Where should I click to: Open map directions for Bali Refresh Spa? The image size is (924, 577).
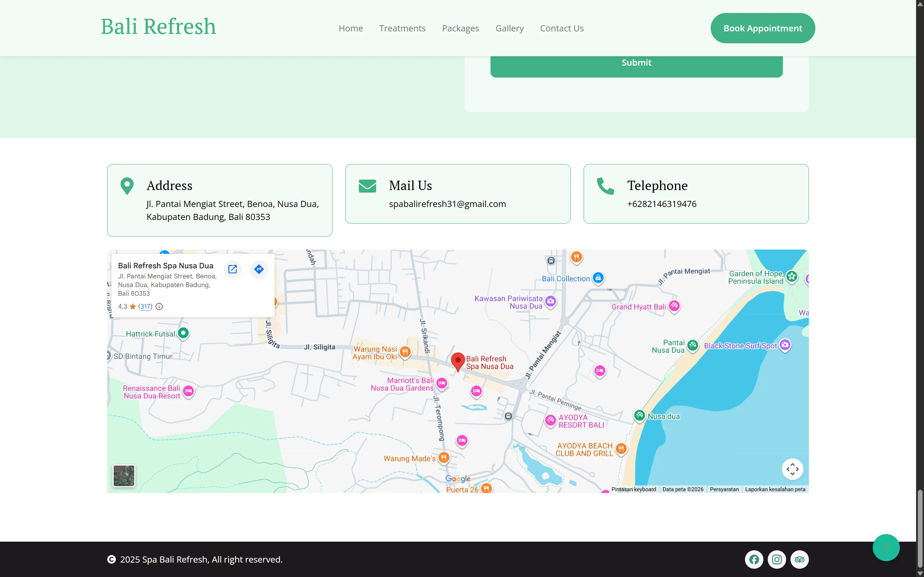pos(259,269)
